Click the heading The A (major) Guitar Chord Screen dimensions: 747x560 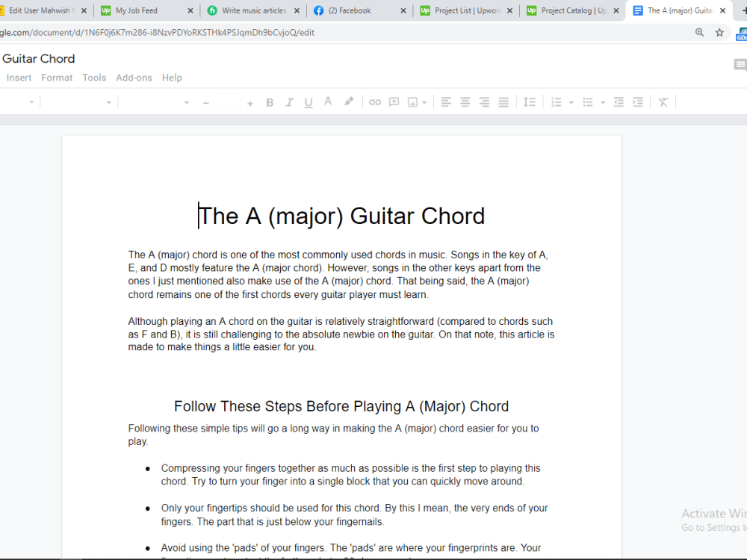[x=341, y=217]
